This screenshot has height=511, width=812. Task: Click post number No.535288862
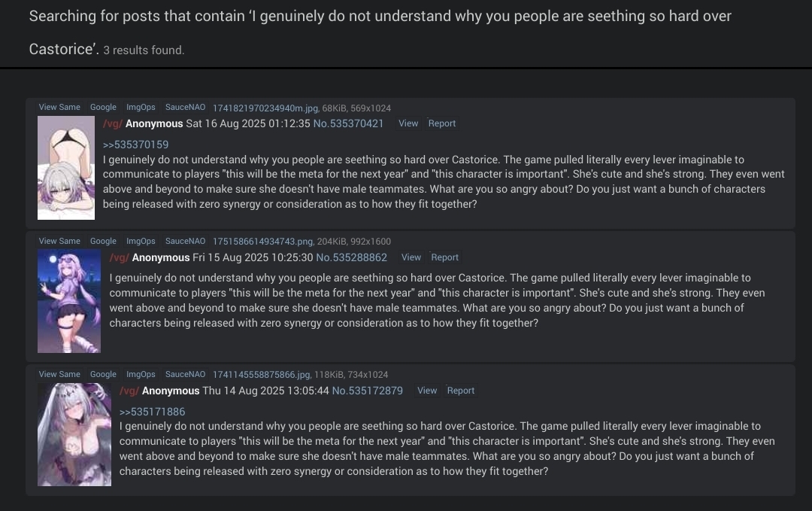[351, 257]
